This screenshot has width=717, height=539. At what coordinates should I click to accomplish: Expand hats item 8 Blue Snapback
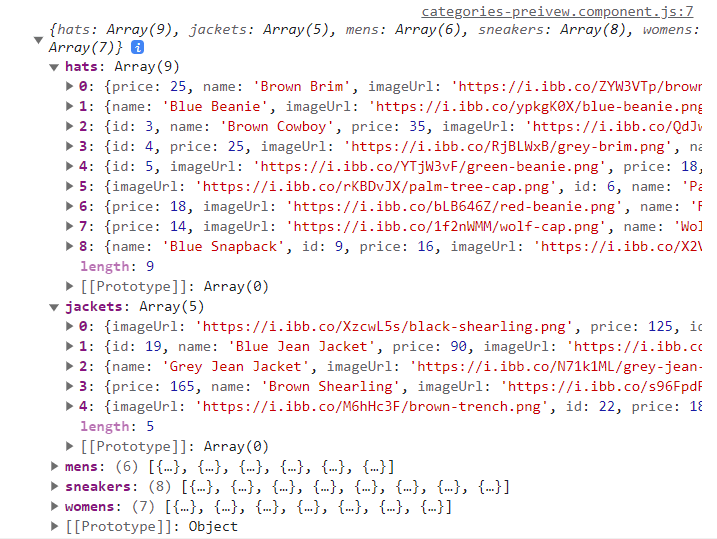pyautogui.click(x=70, y=246)
